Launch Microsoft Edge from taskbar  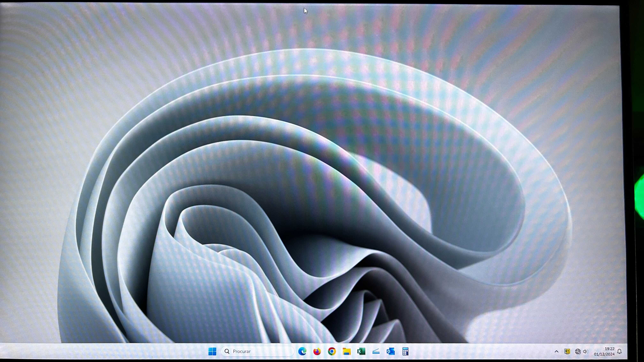(x=302, y=351)
